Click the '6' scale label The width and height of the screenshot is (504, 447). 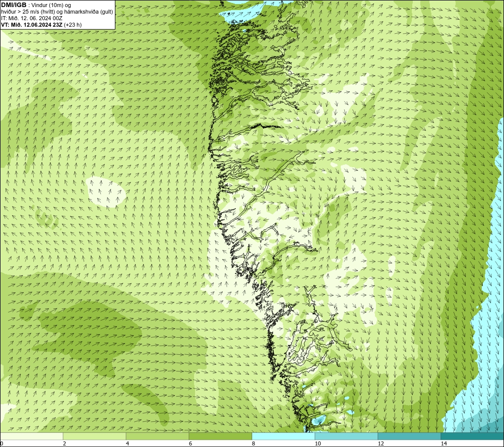tap(191, 443)
